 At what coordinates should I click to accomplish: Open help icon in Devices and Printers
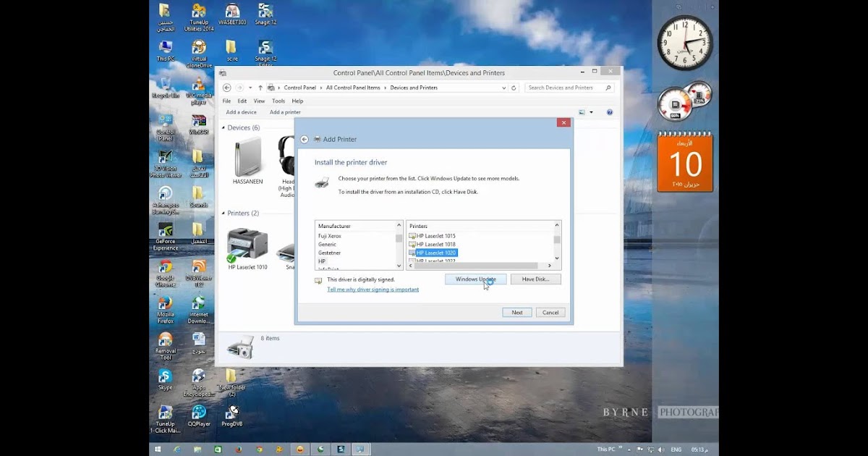tap(610, 112)
